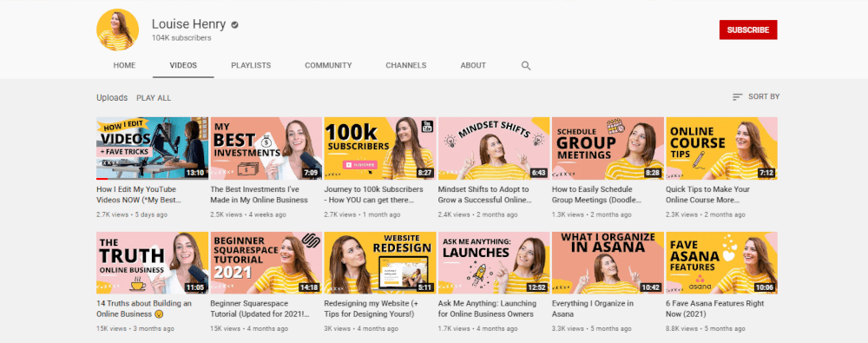Click the channel search magnifier icon

click(x=526, y=65)
